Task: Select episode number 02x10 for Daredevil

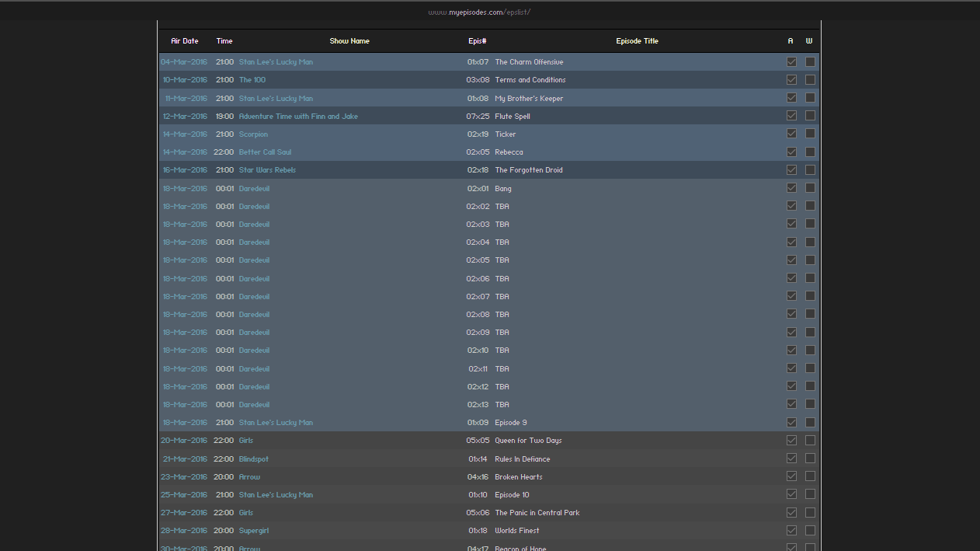Action: tap(478, 350)
